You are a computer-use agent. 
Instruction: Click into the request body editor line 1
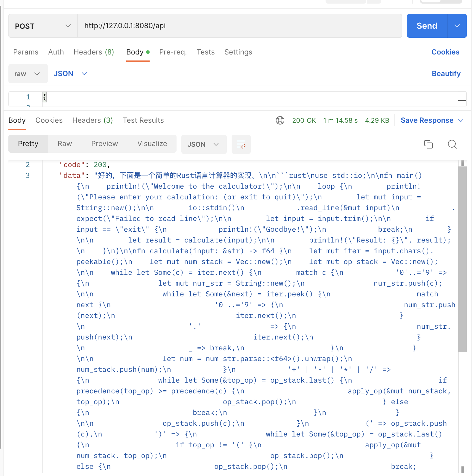(x=250, y=97)
